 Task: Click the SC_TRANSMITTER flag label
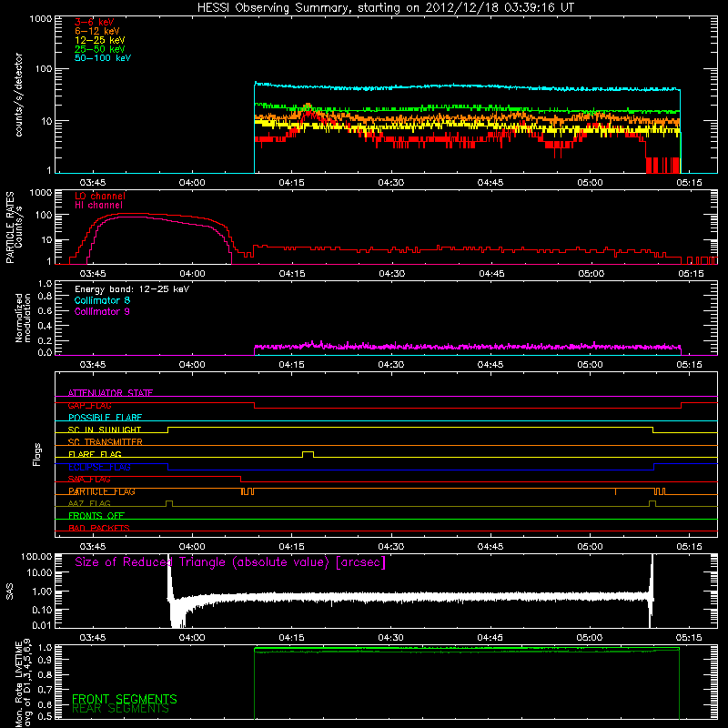pyautogui.click(x=106, y=441)
